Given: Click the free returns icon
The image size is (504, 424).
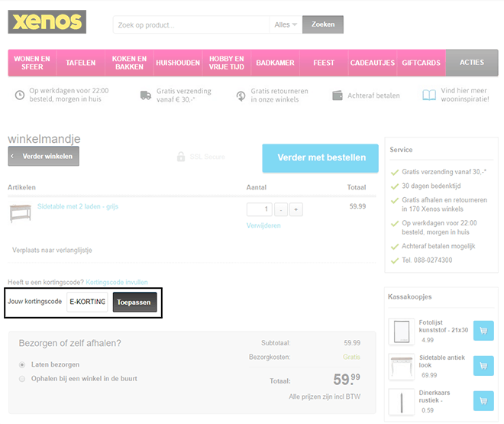Looking at the screenshot, I should click(241, 95).
